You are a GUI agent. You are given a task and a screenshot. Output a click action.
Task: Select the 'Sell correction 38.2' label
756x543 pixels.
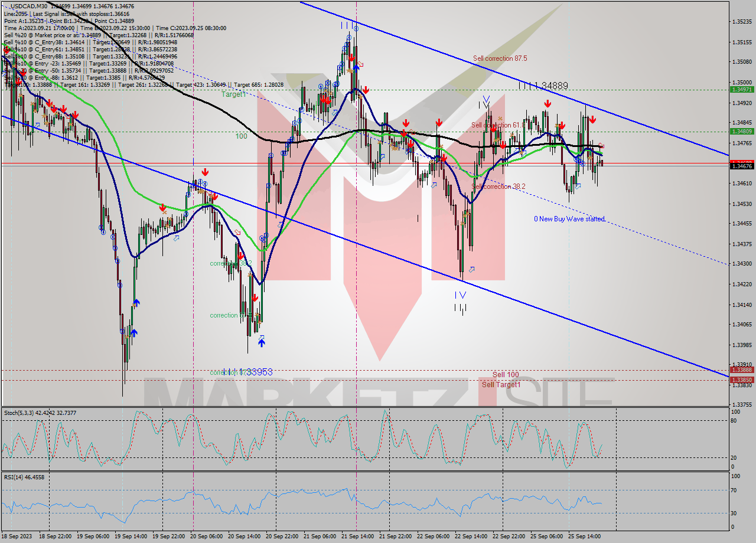click(498, 187)
